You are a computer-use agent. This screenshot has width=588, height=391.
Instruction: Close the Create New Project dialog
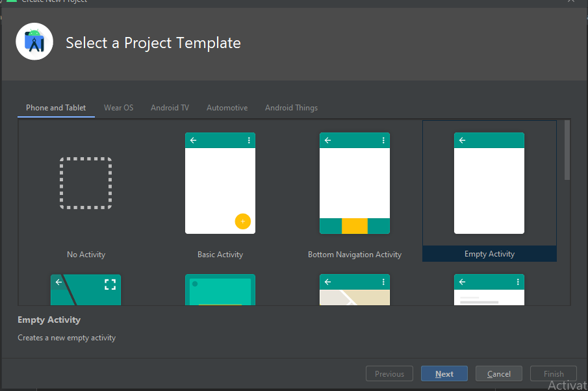(570, 3)
